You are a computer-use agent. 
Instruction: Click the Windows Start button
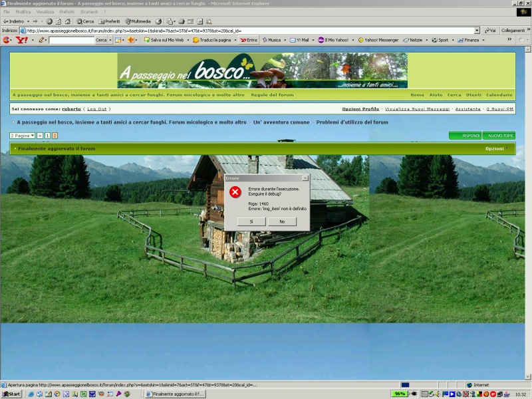(x=11, y=394)
